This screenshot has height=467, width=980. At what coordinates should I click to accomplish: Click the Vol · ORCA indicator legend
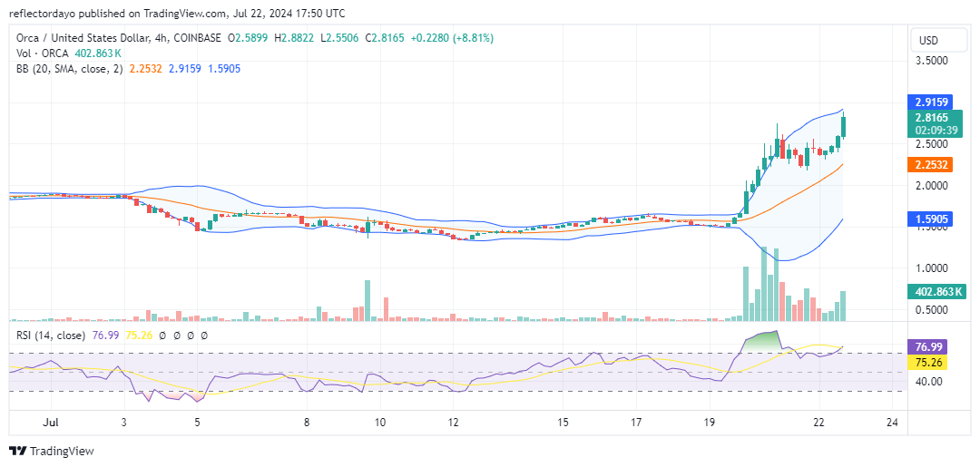click(x=43, y=54)
